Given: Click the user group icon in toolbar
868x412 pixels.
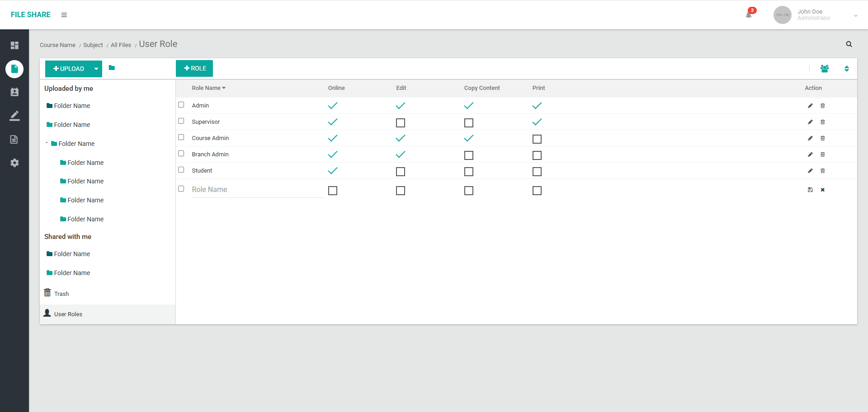Looking at the screenshot, I should click(x=824, y=69).
